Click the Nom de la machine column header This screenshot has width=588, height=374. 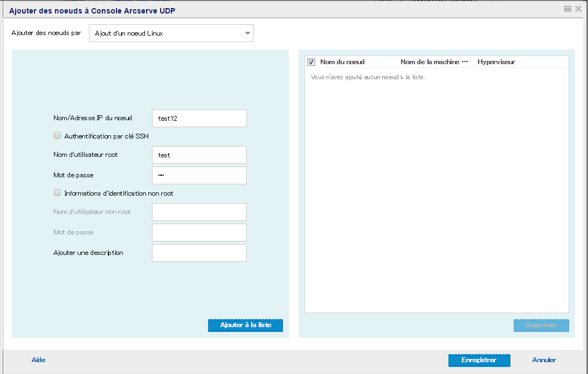(430, 62)
